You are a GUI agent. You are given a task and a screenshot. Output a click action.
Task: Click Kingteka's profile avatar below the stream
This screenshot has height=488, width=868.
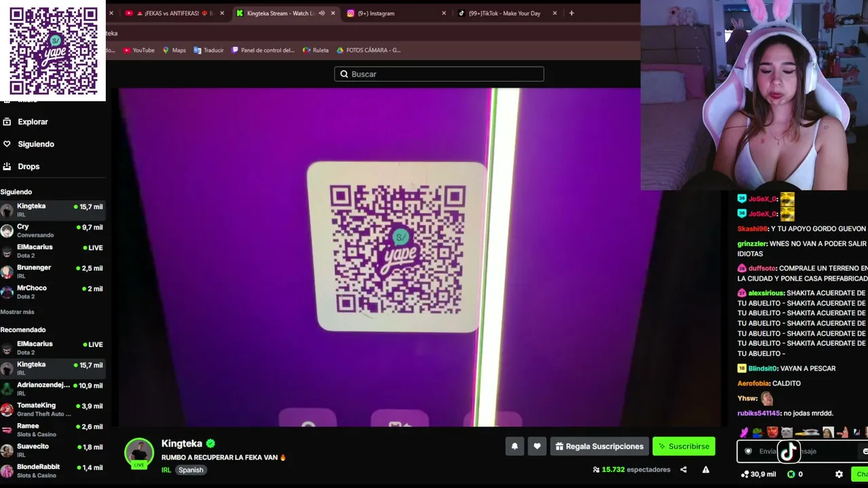tap(139, 453)
